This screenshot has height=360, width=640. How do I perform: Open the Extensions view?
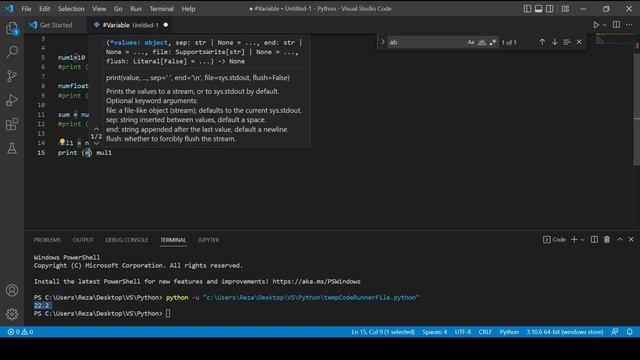pyautogui.click(x=12, y=124)
